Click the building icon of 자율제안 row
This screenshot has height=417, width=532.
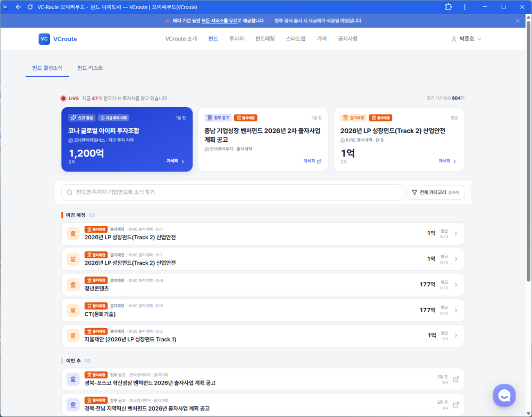73,336
